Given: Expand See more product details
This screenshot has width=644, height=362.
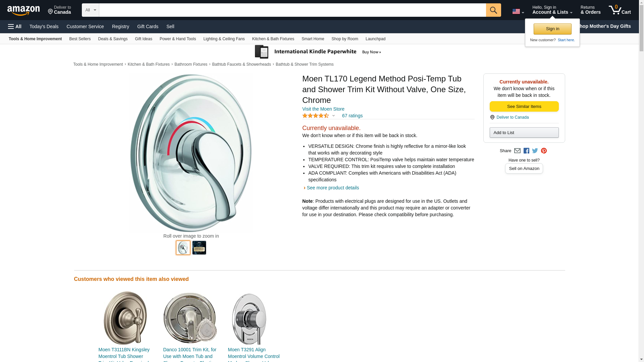Looking at the screenshot, I should 332,188.
